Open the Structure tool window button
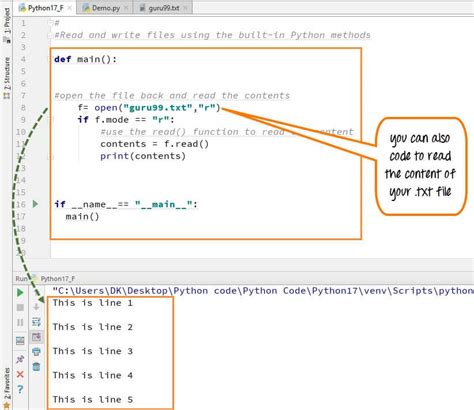Image resolution: width=474 pixels, height=410 pixels. tap(7, 77)
